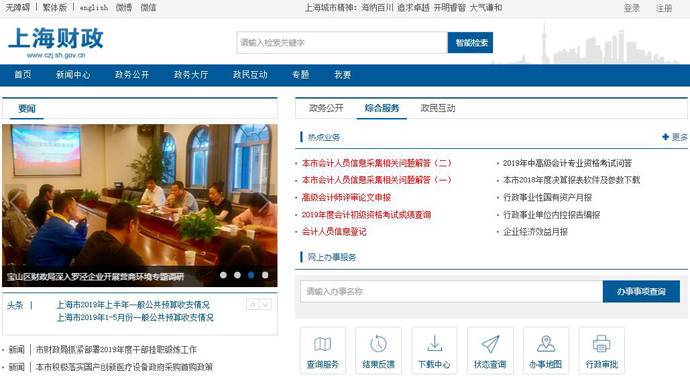
Task: Open 本市2018年度决算报表软件及参数下载 link
Action: click(571, 180)
